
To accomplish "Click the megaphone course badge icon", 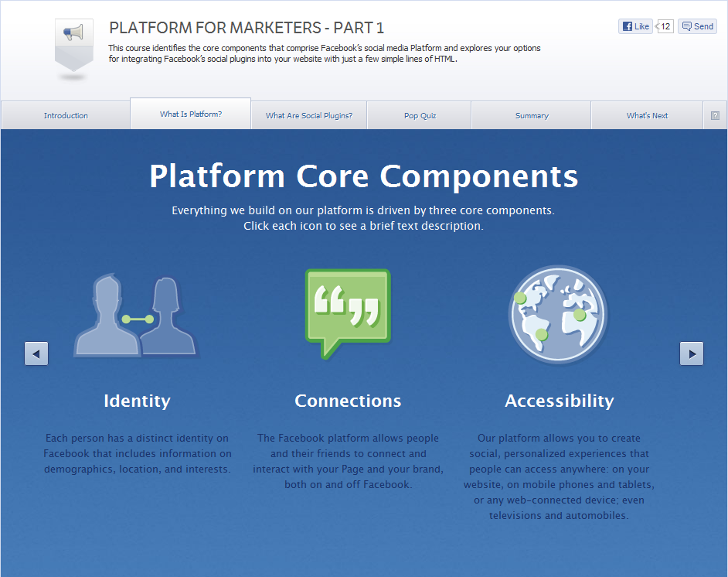I will (x=74, y=45).
